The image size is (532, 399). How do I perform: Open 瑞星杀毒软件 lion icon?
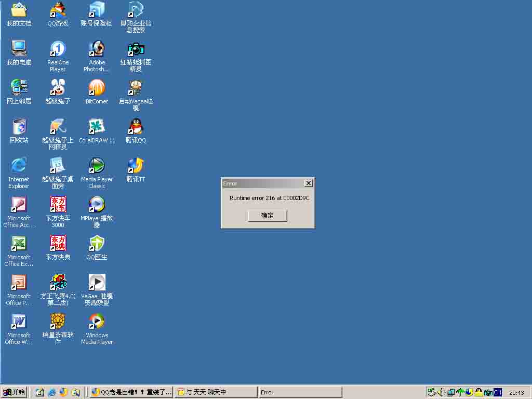coord(58,321)
